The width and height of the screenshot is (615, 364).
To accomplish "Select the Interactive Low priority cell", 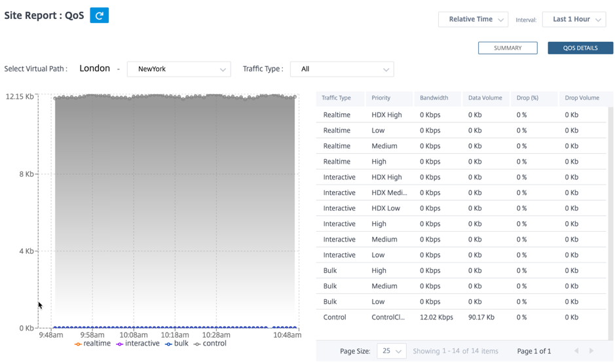I will pyautogui.click(x=378, y=255).
